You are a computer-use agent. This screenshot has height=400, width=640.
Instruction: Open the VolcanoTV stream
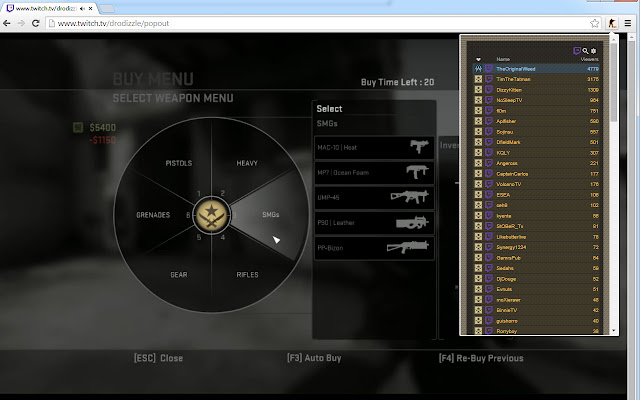pos(509,184)
